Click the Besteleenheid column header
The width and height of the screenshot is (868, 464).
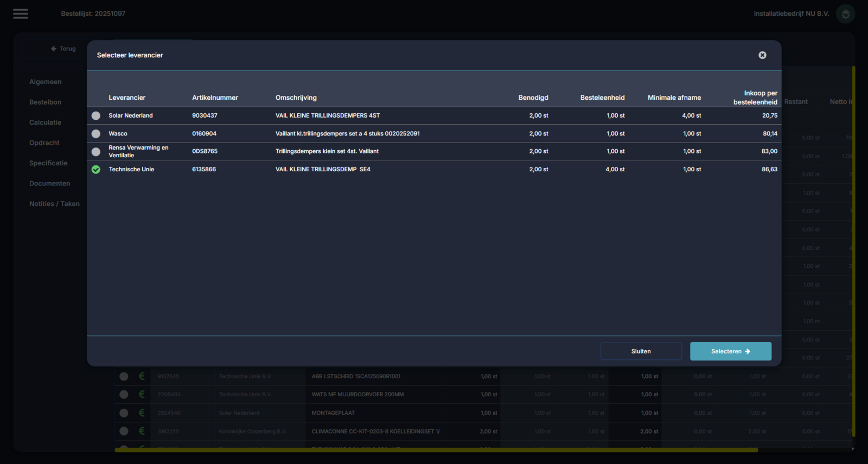603,98
